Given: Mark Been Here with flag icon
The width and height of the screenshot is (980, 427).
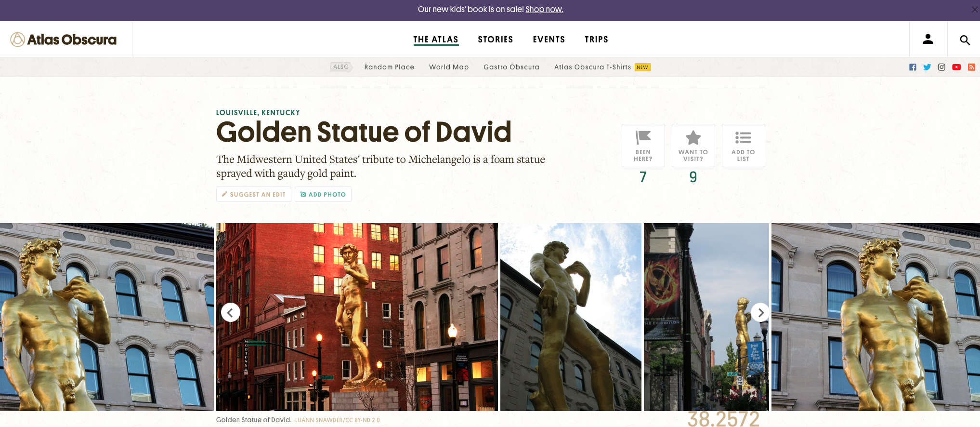Looking at the screenshot, I should 643,146.
